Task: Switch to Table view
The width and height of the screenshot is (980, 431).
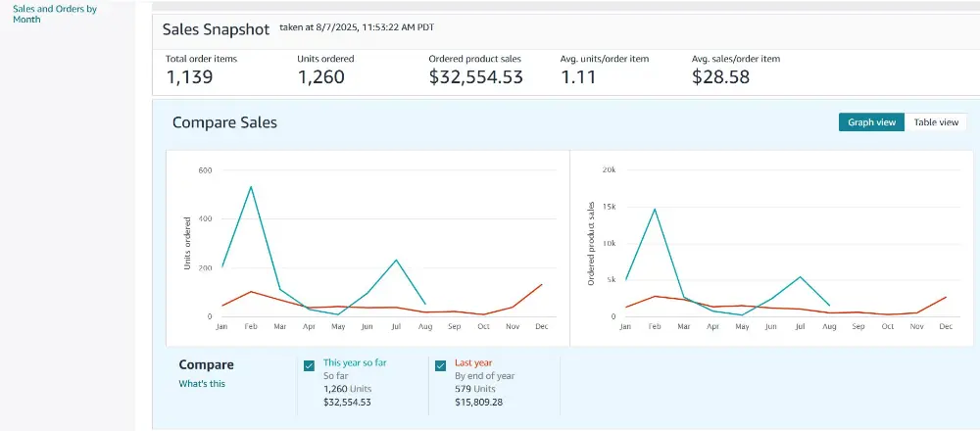Action: [936, 122]
